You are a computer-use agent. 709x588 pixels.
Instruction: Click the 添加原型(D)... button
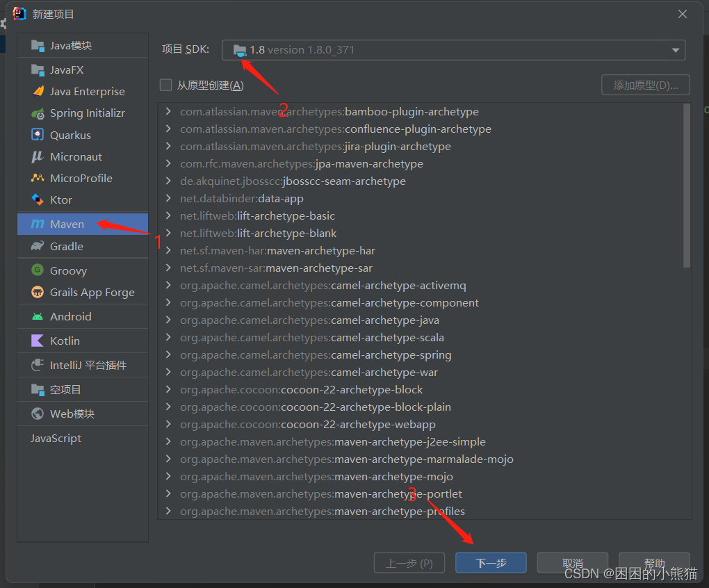point(645,85)
